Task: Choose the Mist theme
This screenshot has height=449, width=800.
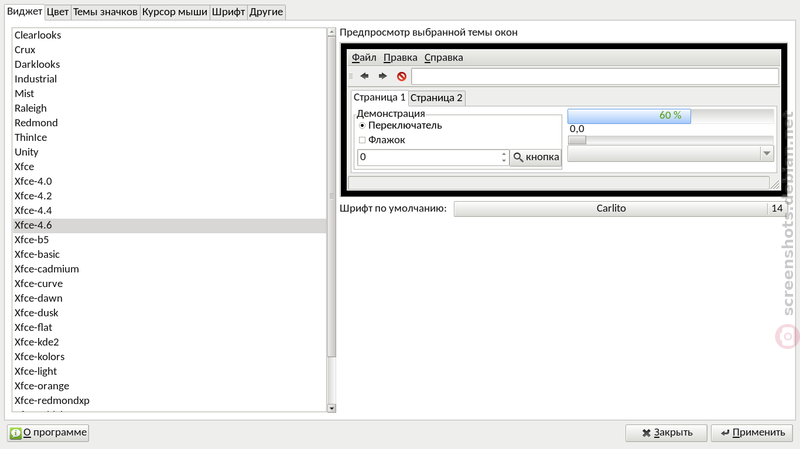Action: pyautogui.click(x=169, y=94)
